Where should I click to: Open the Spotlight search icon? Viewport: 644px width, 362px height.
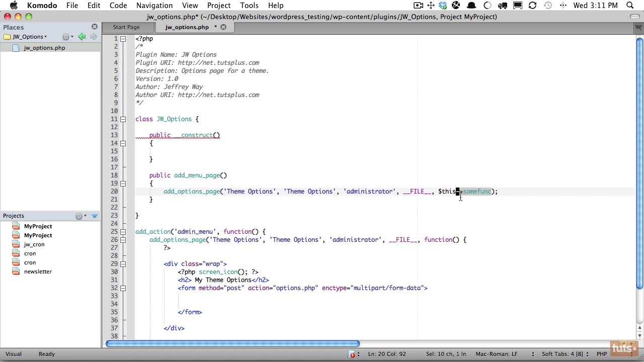[x=630, y=6]
